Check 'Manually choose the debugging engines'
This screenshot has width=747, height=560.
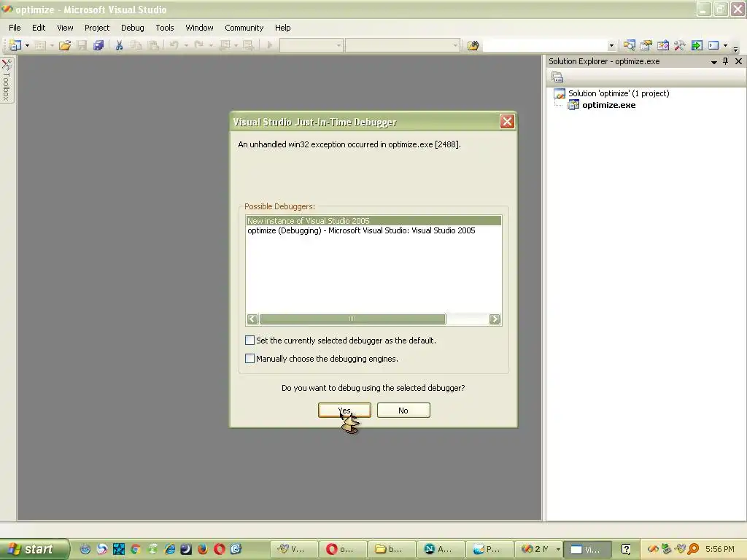point(249,359)
